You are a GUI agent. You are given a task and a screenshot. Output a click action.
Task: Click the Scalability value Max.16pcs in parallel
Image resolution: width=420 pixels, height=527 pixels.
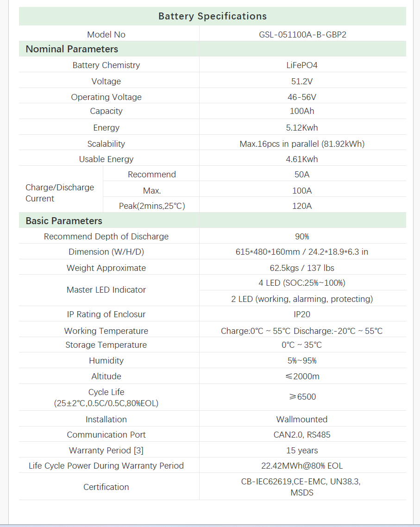tap(302, 144)
